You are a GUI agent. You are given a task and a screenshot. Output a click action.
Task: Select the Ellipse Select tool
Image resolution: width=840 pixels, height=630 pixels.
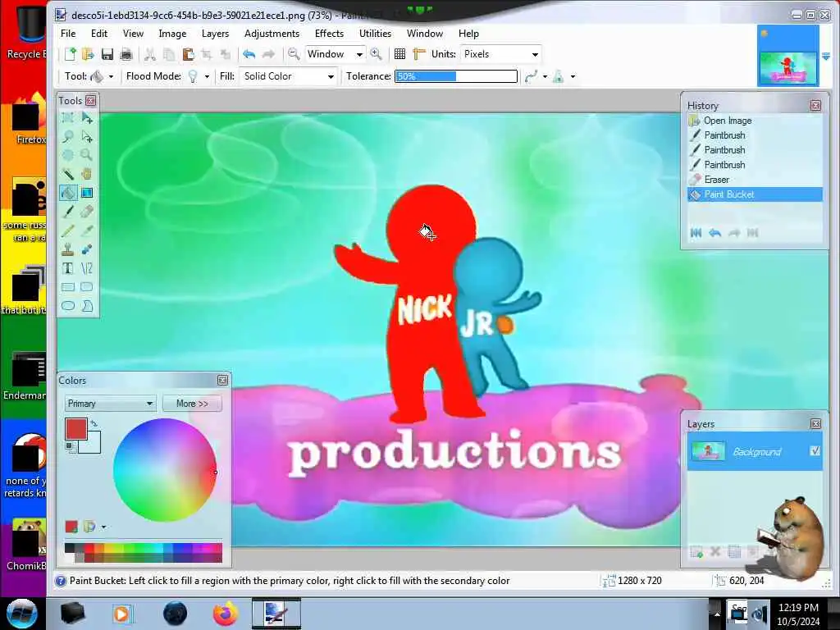pos(67,155)
